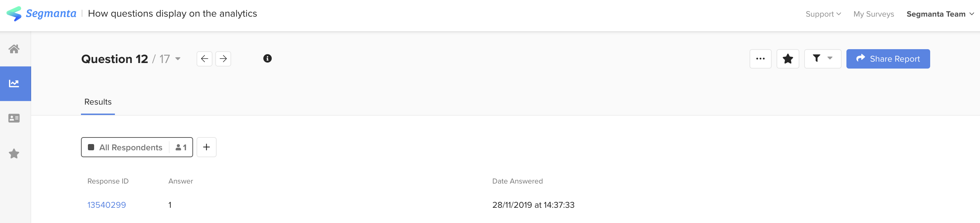The height and width of the screenshot is (223, 980).
Task: Click the favorites star in sidebar
Action: tap(14, 154)
